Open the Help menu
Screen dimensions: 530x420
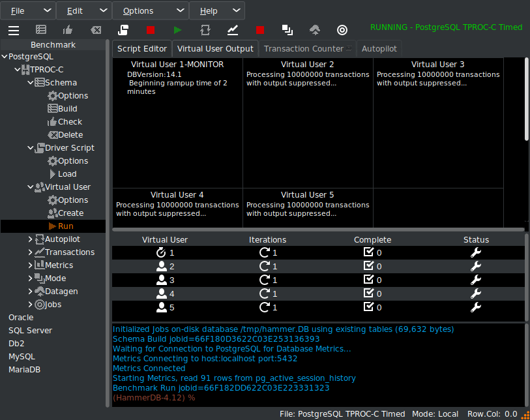217,11
